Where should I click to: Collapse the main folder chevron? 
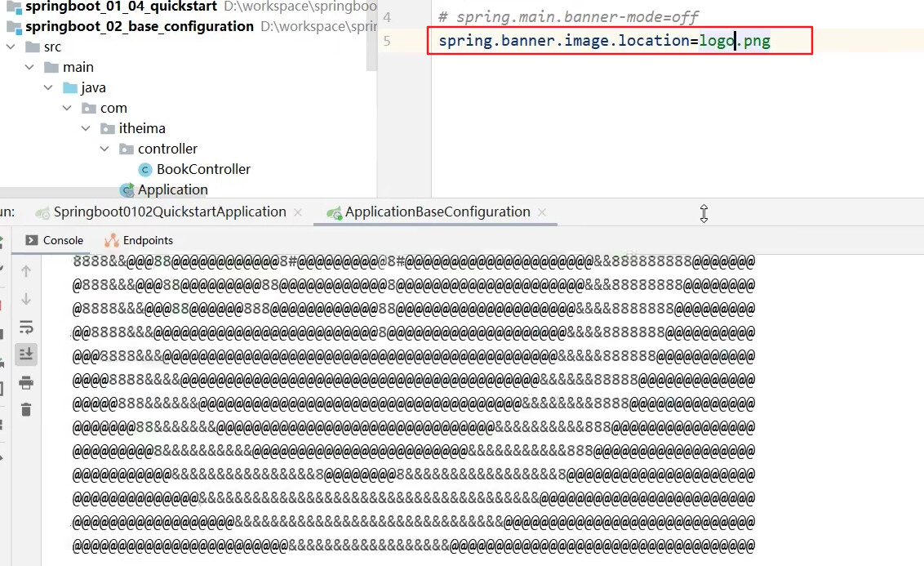[x=29, y=67]
